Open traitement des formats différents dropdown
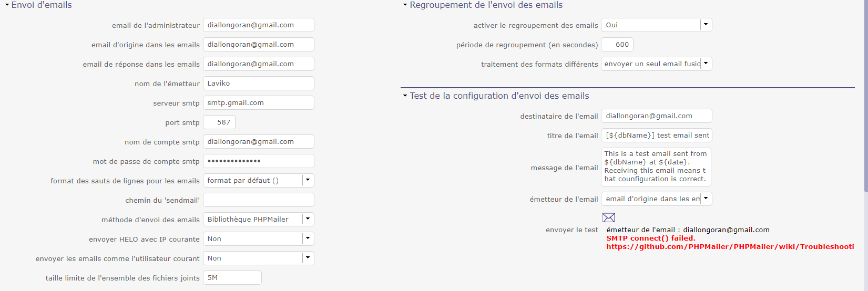Screen dimensions: 868x291 tap(706, 64)
